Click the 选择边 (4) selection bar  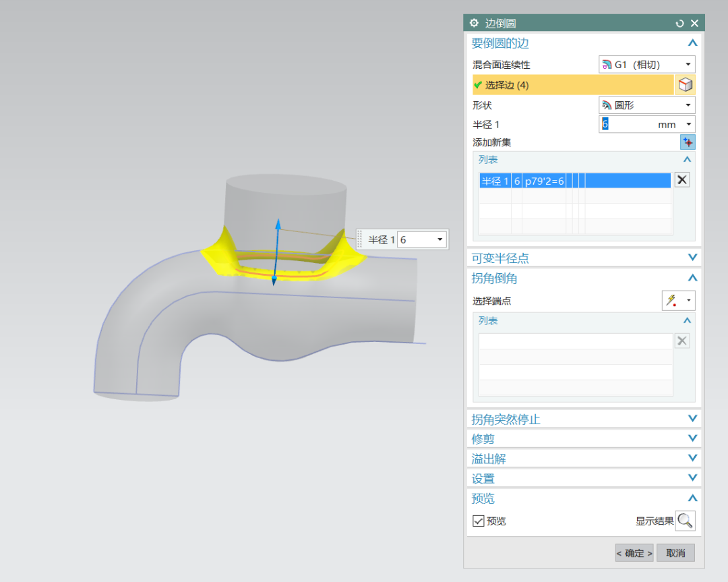click(x=573, y=85)
